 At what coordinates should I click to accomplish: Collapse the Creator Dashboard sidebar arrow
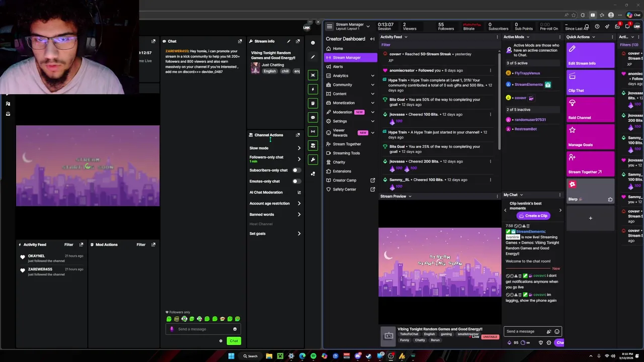coord(372,39)
